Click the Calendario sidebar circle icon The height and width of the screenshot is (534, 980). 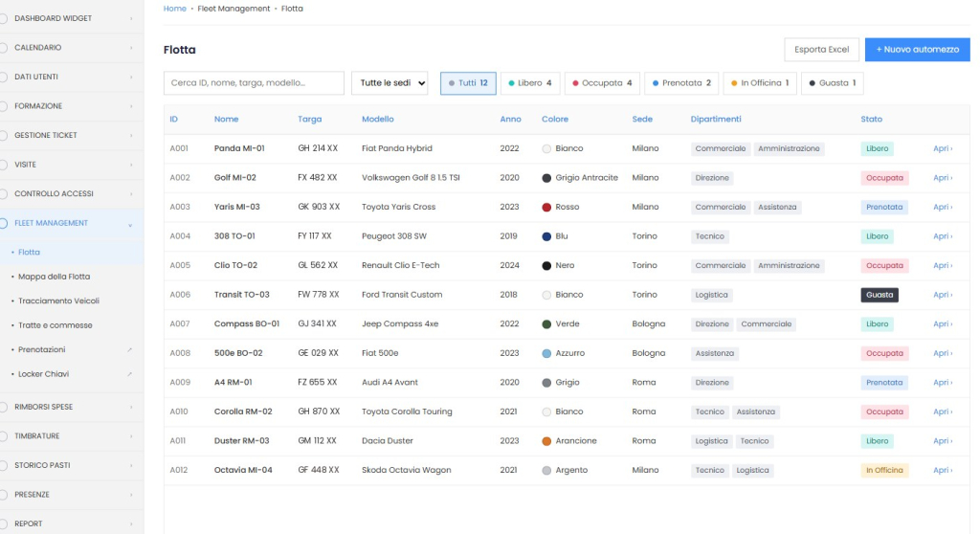(x=3, y=48)
